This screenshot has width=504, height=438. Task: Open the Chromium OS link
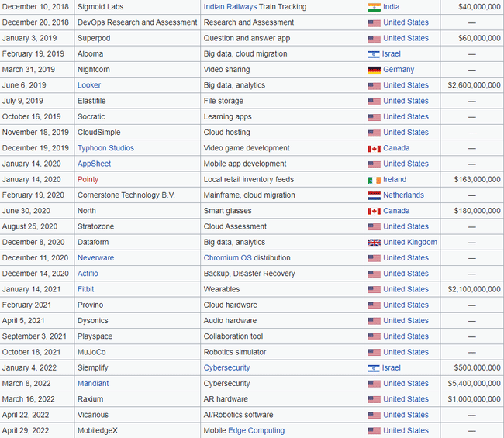tap(227, 258)
